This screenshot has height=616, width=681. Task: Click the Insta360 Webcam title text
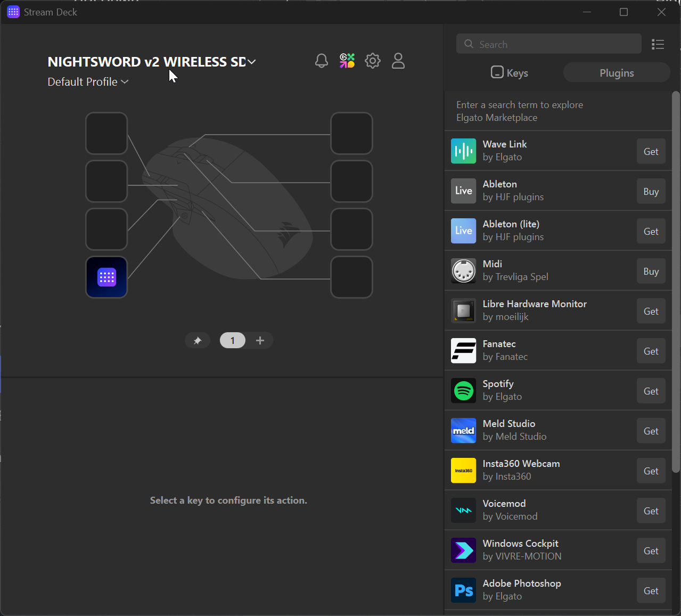(x=521, y=464)
